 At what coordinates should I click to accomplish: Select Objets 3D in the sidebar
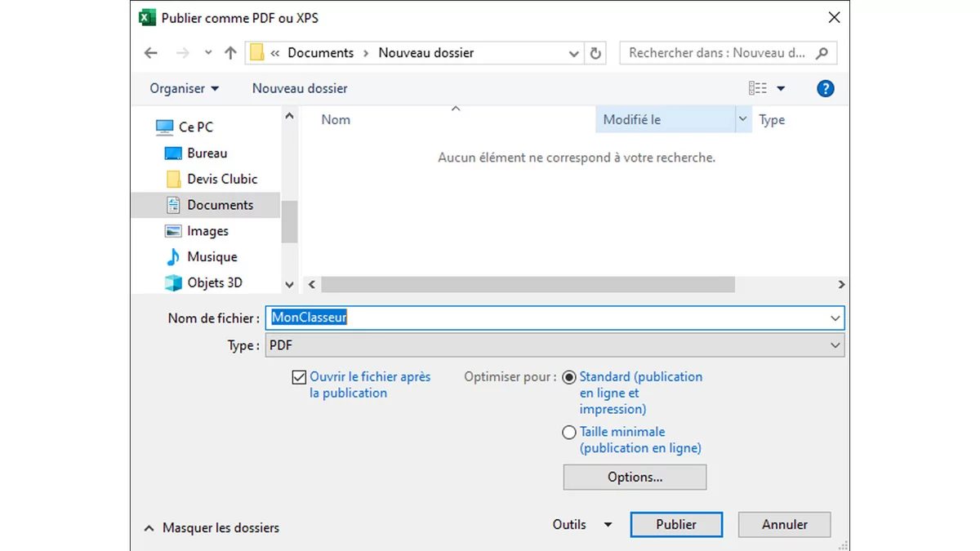[214, 283]
